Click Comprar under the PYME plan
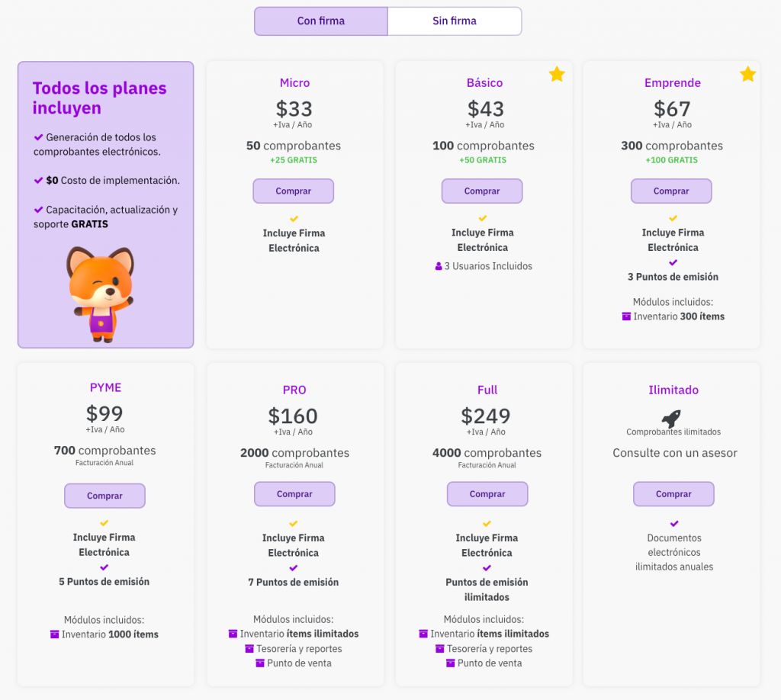 (x=104, y=496)
